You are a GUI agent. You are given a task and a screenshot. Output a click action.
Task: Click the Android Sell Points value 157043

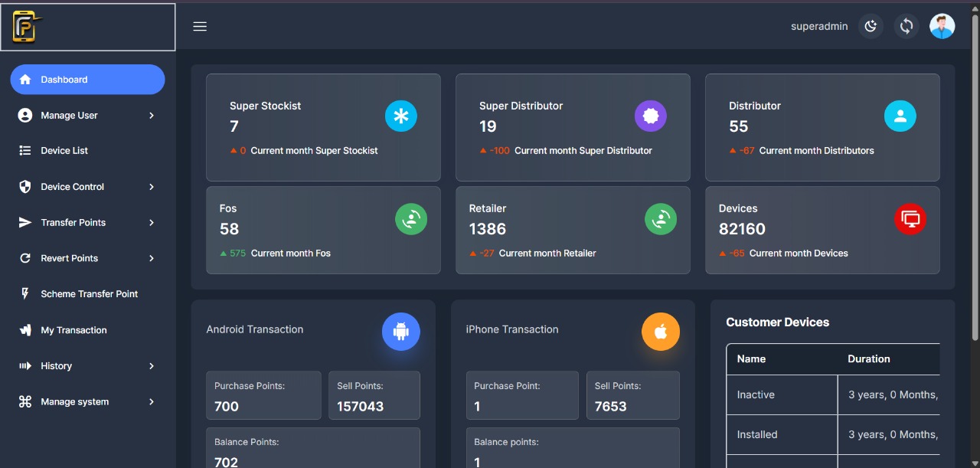(x=360, y=406)
